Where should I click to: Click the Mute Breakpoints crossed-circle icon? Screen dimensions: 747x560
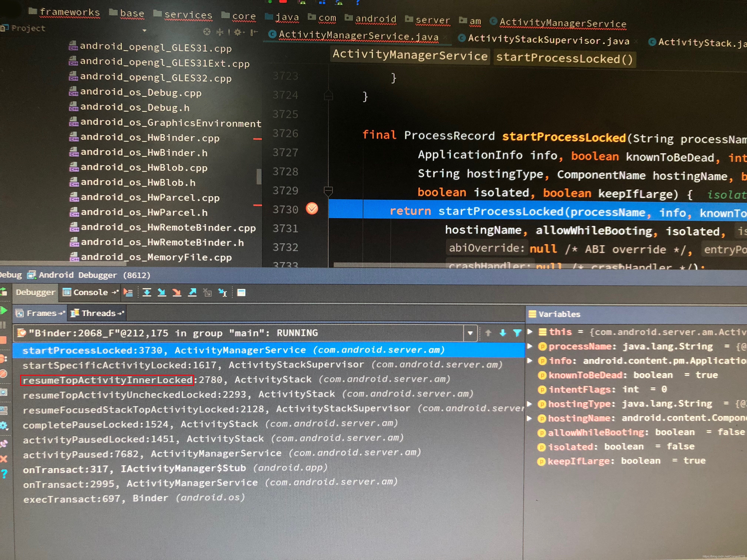pyautogui.click(x=3, y=374)
